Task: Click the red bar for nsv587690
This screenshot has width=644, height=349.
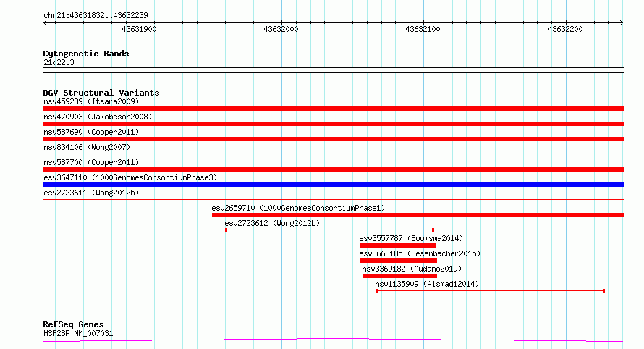Action: coord(333,139)
